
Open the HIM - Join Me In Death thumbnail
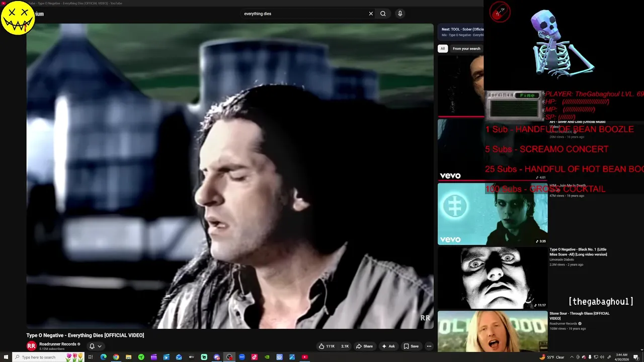(493, 214)
